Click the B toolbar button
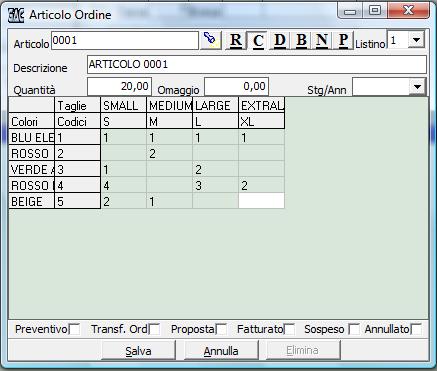This screenshot has height=371, width=437. point(301,41)
